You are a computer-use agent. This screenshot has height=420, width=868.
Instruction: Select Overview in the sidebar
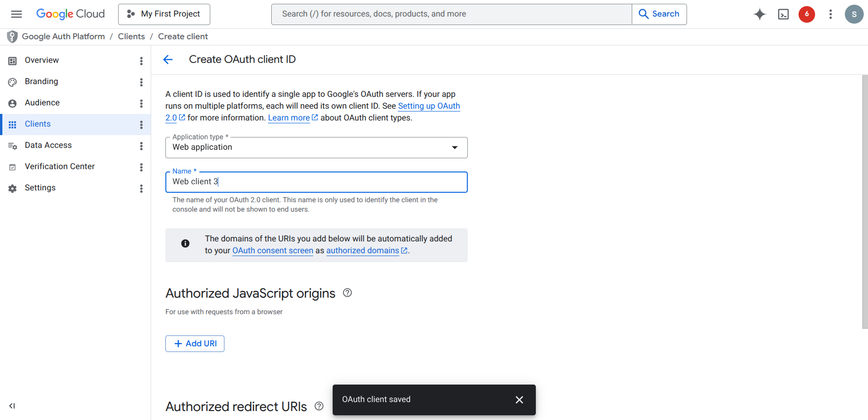75,60
